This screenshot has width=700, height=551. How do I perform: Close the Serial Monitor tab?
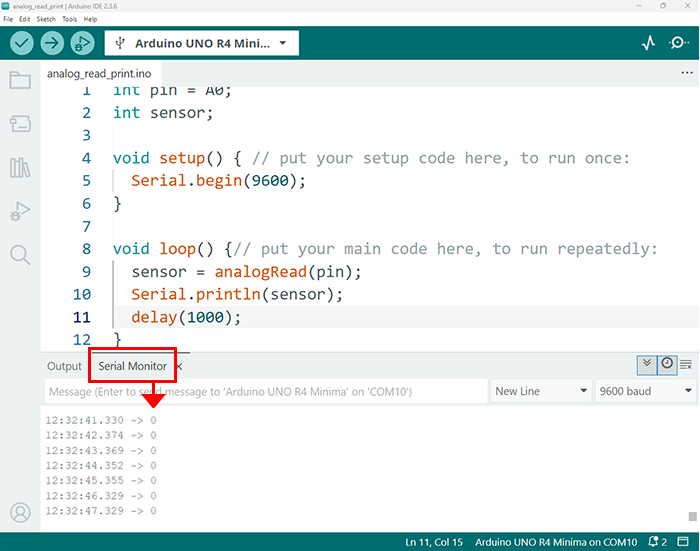(x=179, y=367)
